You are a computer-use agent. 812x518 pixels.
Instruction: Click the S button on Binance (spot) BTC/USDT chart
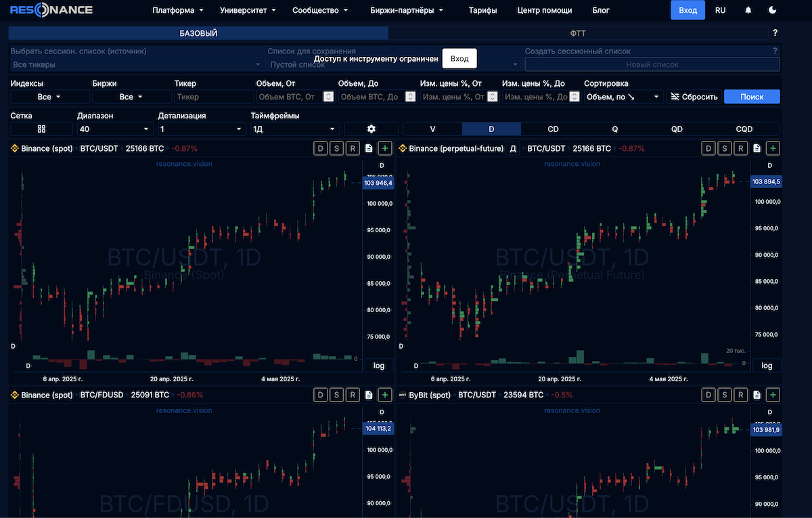point(336,148)
